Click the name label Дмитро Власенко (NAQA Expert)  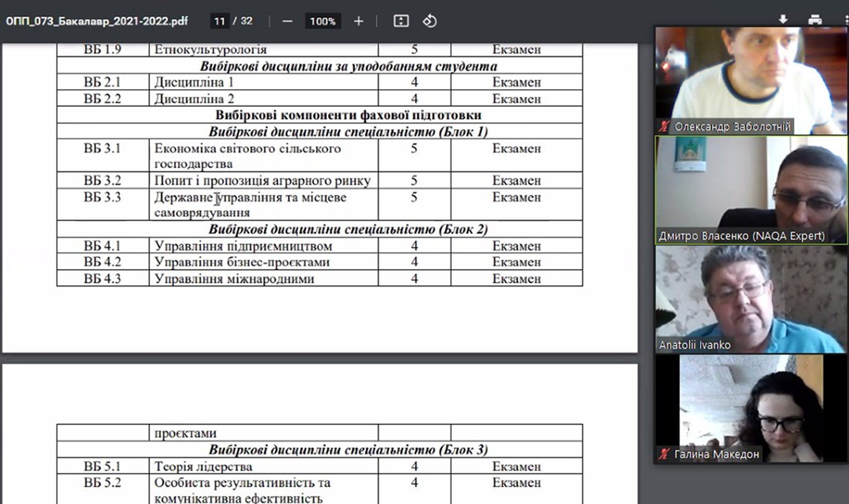pos(741,236)
